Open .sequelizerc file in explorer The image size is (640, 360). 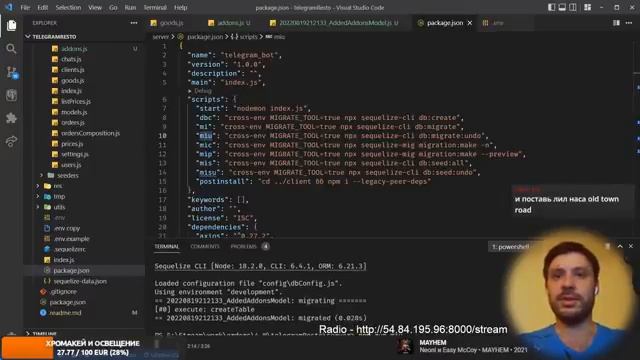click(69, 249)
